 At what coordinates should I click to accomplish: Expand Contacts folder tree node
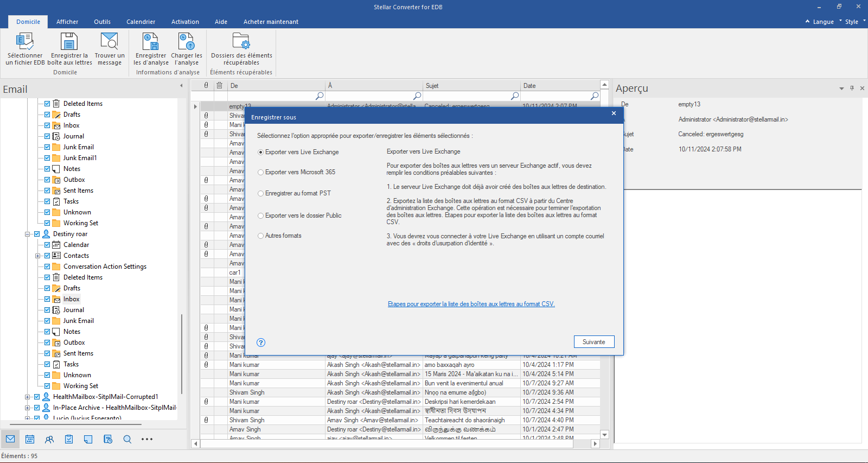(x=37, y=256)
